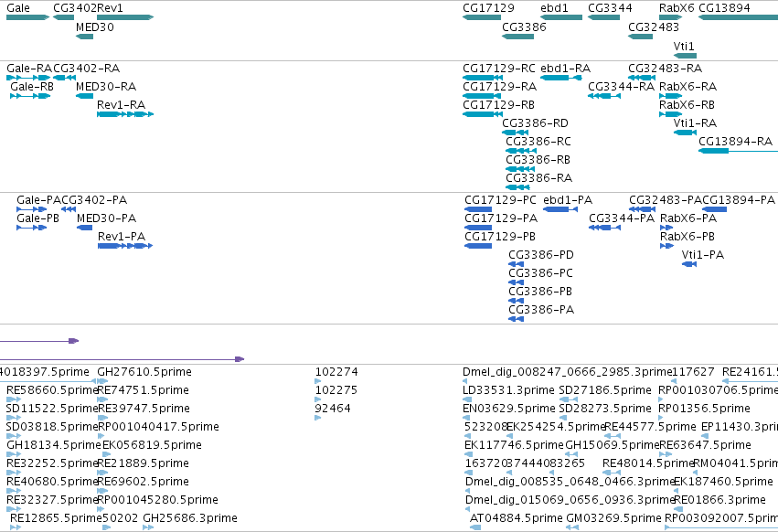The width and height of the screenshot is (778, 532).
Task: Click protein RabX6-PB
Action: coord(666,246)
